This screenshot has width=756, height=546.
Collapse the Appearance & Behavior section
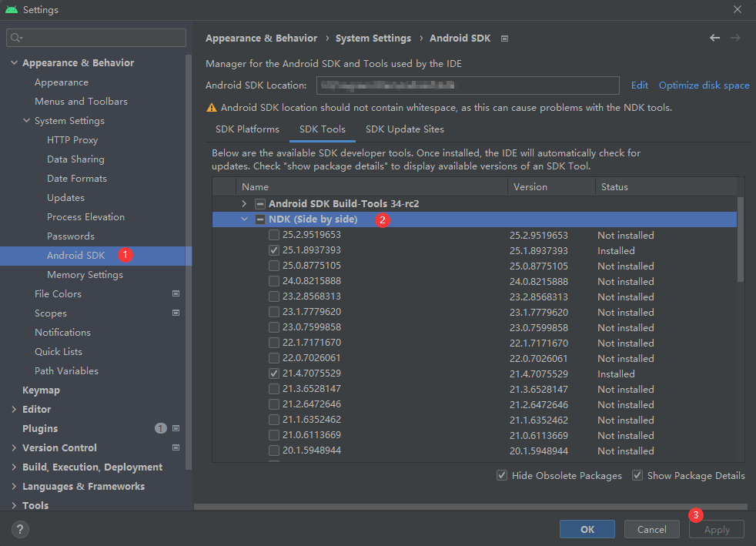(14, 62)
